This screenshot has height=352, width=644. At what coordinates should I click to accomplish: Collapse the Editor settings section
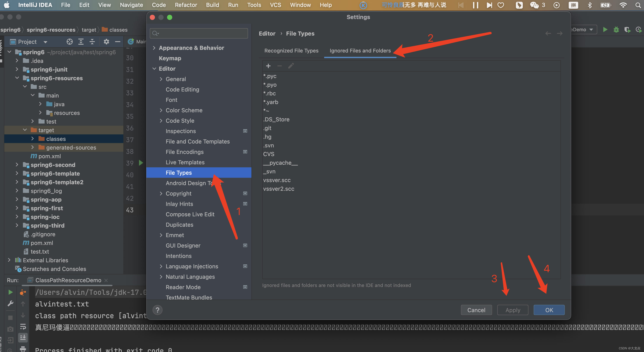[154, 68]
